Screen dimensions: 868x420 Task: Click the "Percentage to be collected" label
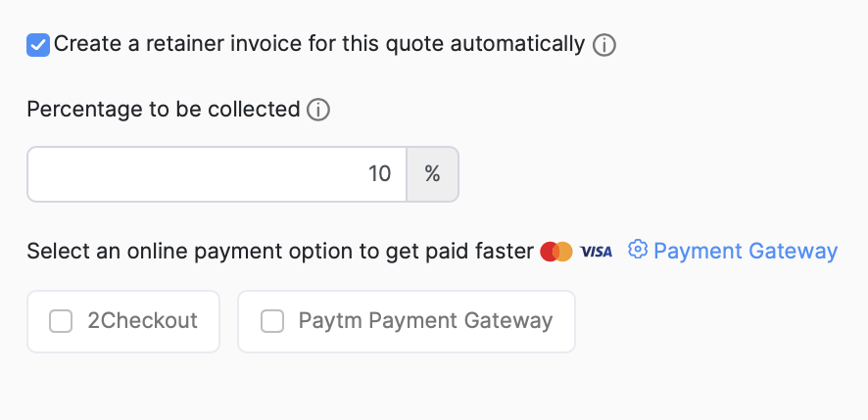(x=163, y=110)
